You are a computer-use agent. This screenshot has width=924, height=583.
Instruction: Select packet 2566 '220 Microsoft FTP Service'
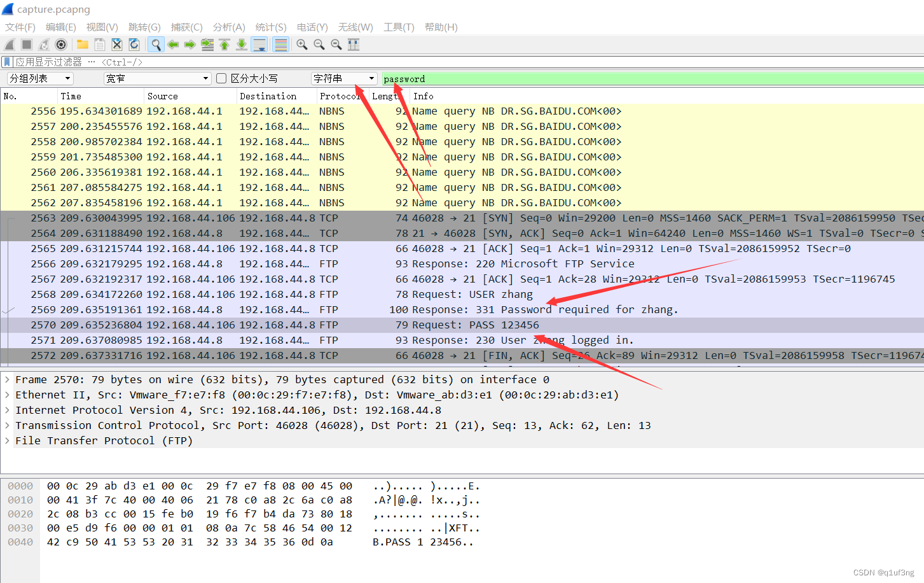pyautogui.click(x=462, y=264)
